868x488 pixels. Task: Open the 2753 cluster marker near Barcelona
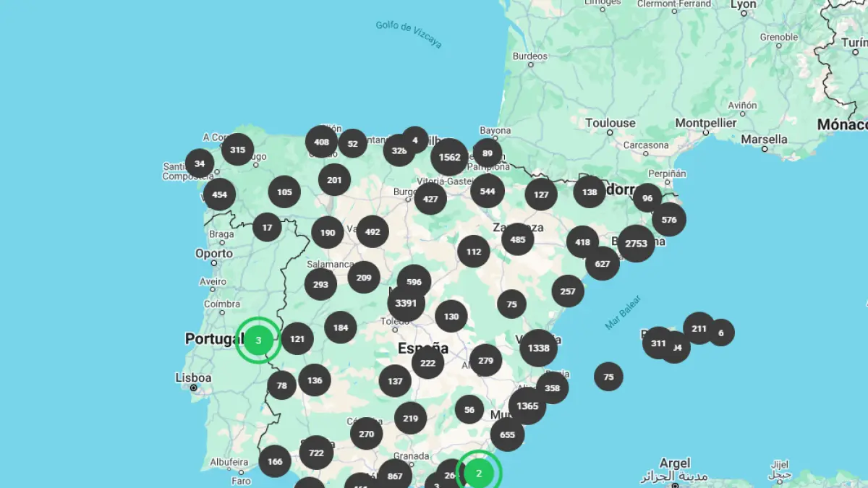coord(636,244)
